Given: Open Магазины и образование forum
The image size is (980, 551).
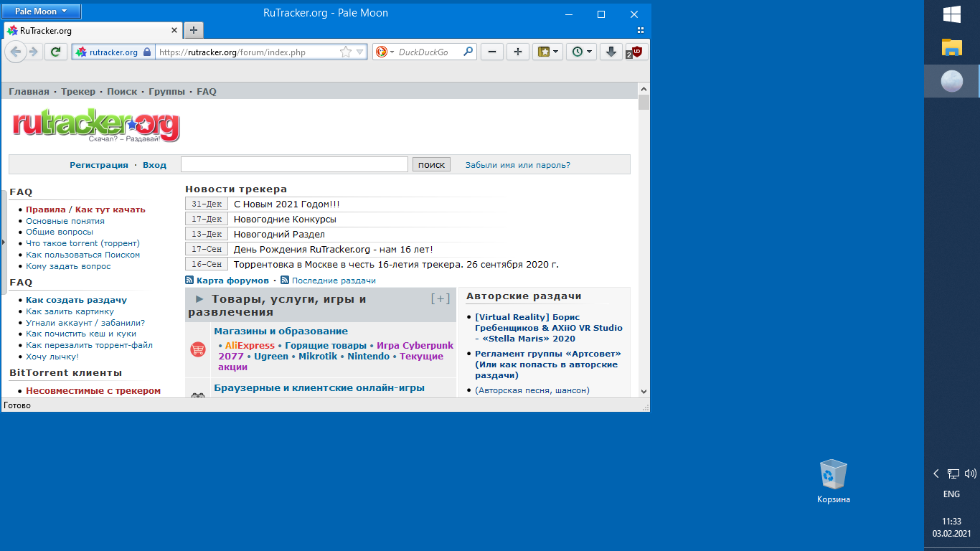Looking at the screenshot, I should tap(281, 331).
